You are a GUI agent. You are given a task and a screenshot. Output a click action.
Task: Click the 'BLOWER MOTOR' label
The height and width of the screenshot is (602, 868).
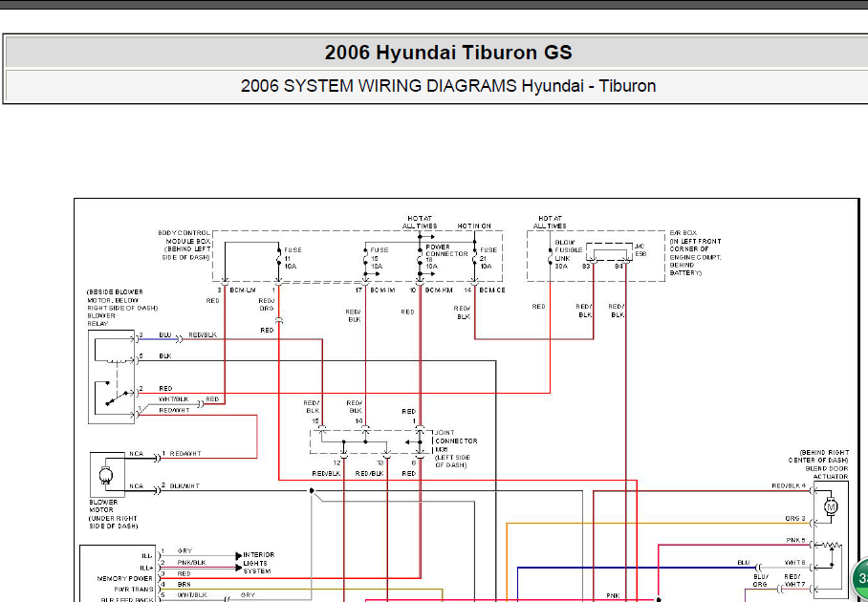pyautogui.click(x=101, y=506)
